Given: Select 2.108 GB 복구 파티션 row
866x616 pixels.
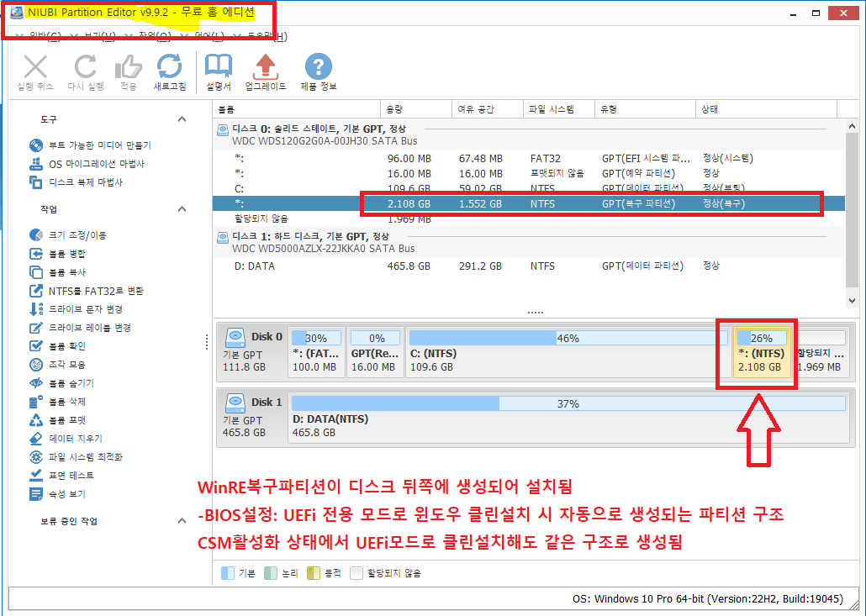Looking at the screenshot, I should pyautogui.click(x=529, y=203).
